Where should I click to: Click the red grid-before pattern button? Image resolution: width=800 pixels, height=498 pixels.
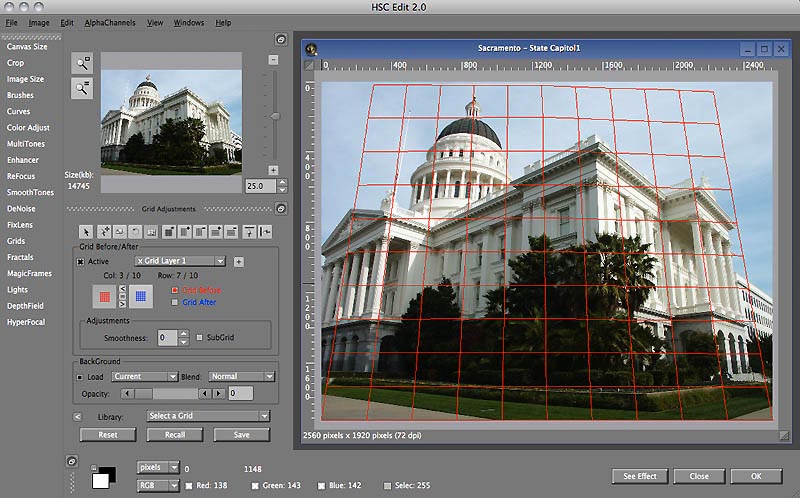coord(105,296)
